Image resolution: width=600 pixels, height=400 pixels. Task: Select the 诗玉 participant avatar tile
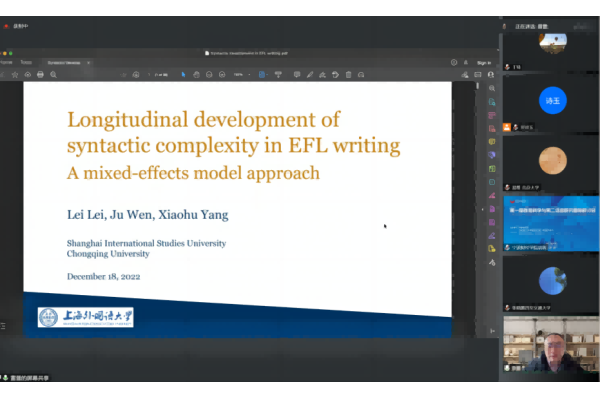(552, 101)
